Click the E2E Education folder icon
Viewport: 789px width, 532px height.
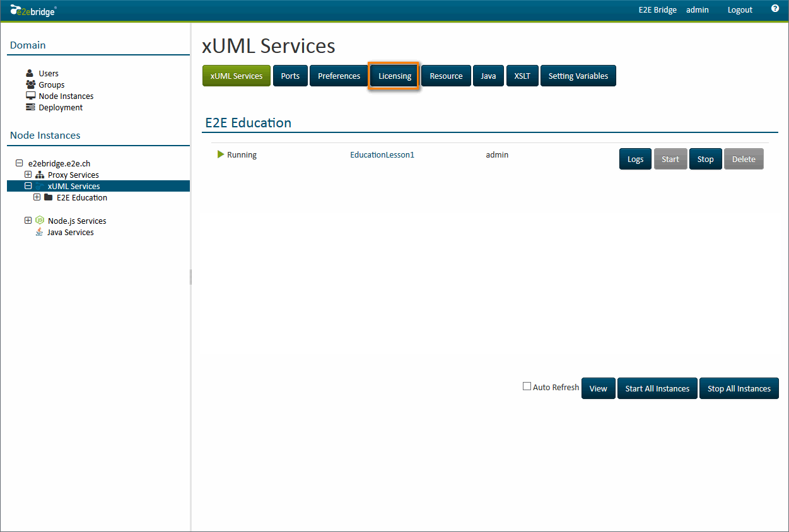pyautogui.click(x=49, y=197)
